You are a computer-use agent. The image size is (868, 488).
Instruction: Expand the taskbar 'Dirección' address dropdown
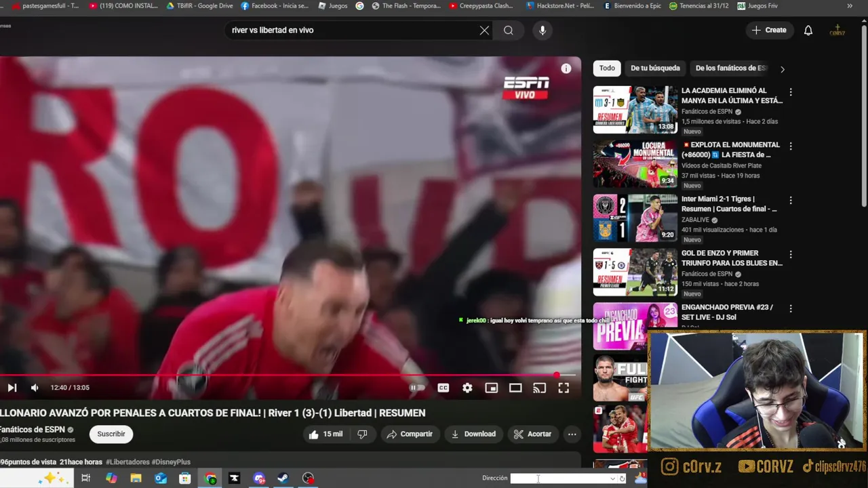(613, 479)
